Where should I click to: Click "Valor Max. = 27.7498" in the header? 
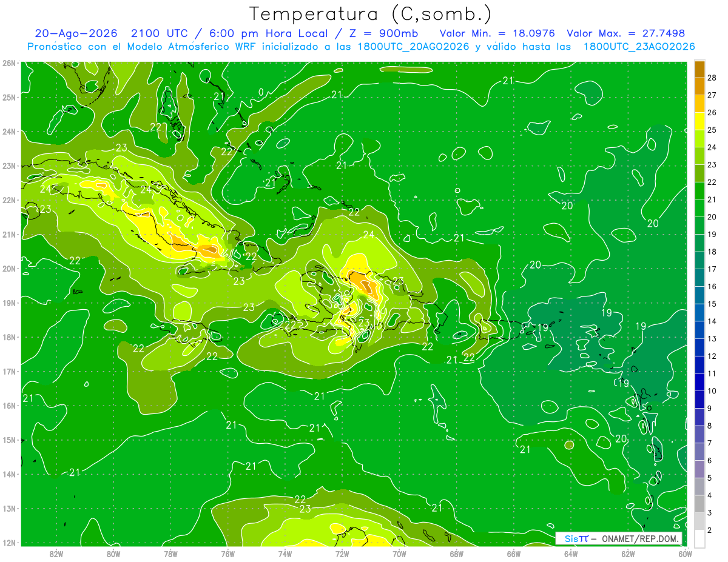pyautogui.click(x=626, y=33)
